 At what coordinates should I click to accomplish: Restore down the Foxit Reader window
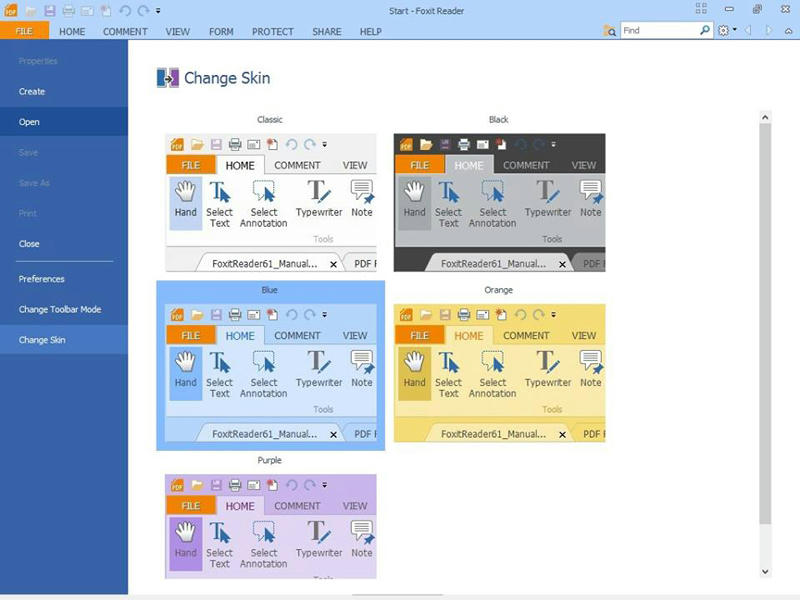pos(757,9)
